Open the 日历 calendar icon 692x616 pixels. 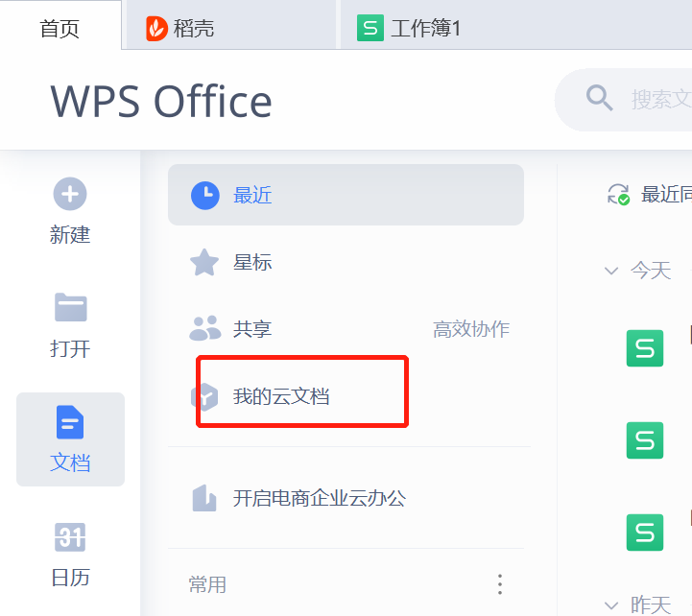pos(70,537)
